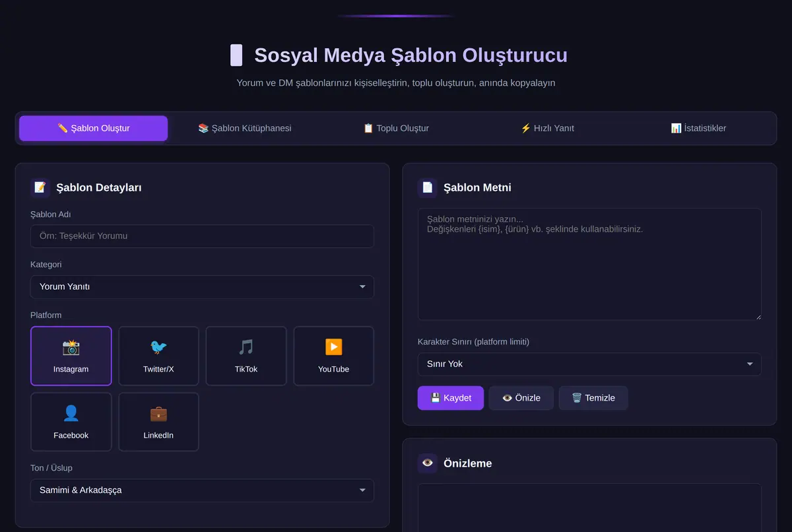Select the Twitter/X platform card

pyautogui.click(x=158, y=356)
